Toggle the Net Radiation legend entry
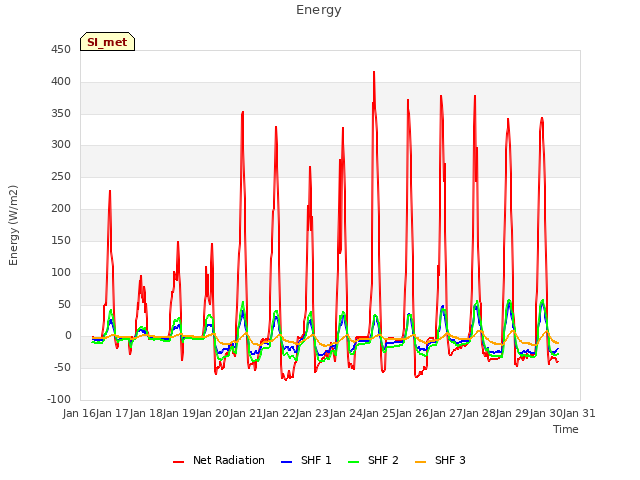The width and height of the screenshot is (640, 480). pyautogui.click(x=219, y=460)
